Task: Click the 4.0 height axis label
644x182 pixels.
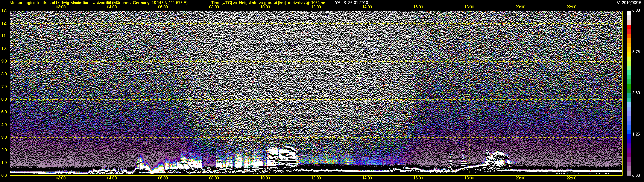Action: (x=4, y=125)
